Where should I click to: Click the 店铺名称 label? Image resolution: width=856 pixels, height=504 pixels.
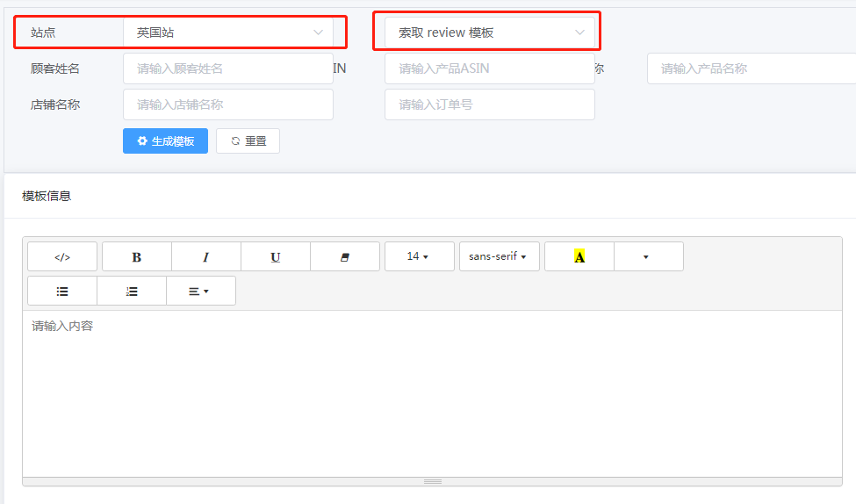click(x=55, y=104)
